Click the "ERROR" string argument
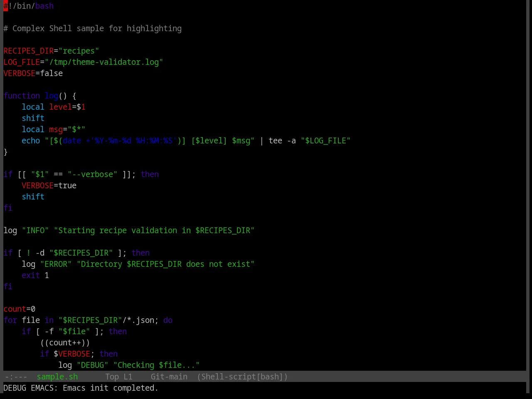 (56, 264)
